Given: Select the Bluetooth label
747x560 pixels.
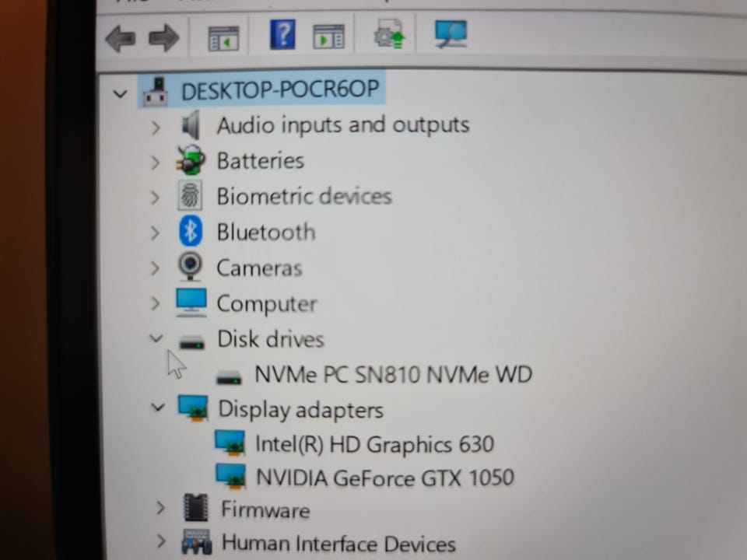Looking at the screenshot, I should (x=266, y=232).
